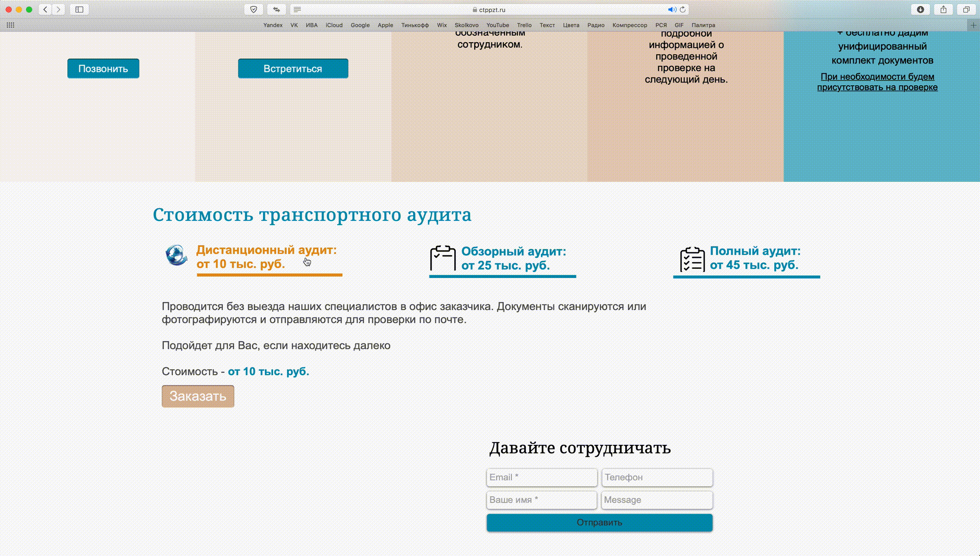Image resolution: width=980 pixels, height=556 pixels.
Task: Open the YouTube bookmark
Action: coord(497,25)
